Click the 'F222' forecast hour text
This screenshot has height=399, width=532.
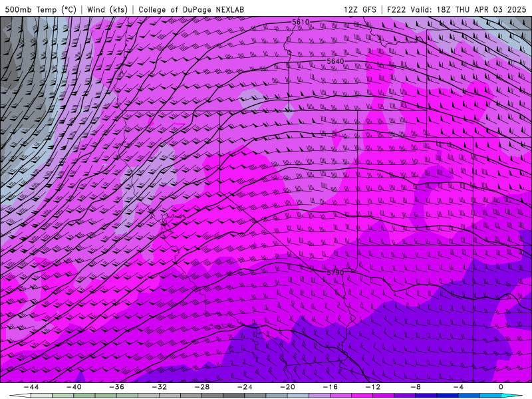[396, 9]
